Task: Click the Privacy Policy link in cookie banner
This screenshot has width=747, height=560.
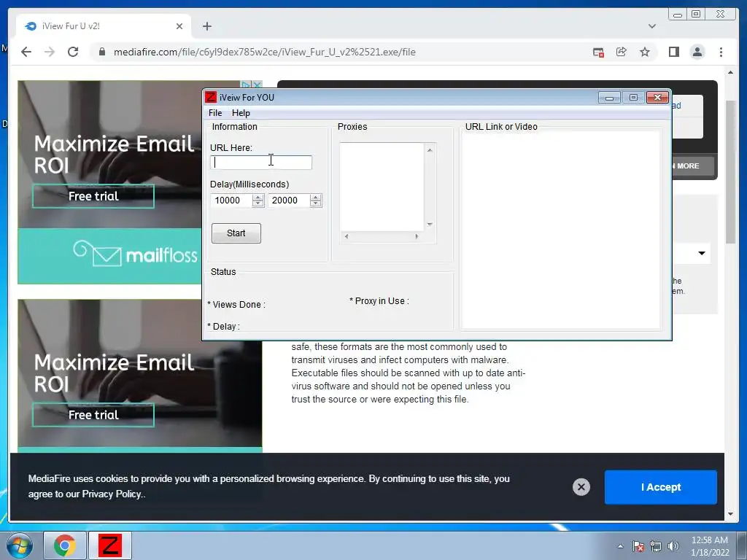Action: [112, 494]
